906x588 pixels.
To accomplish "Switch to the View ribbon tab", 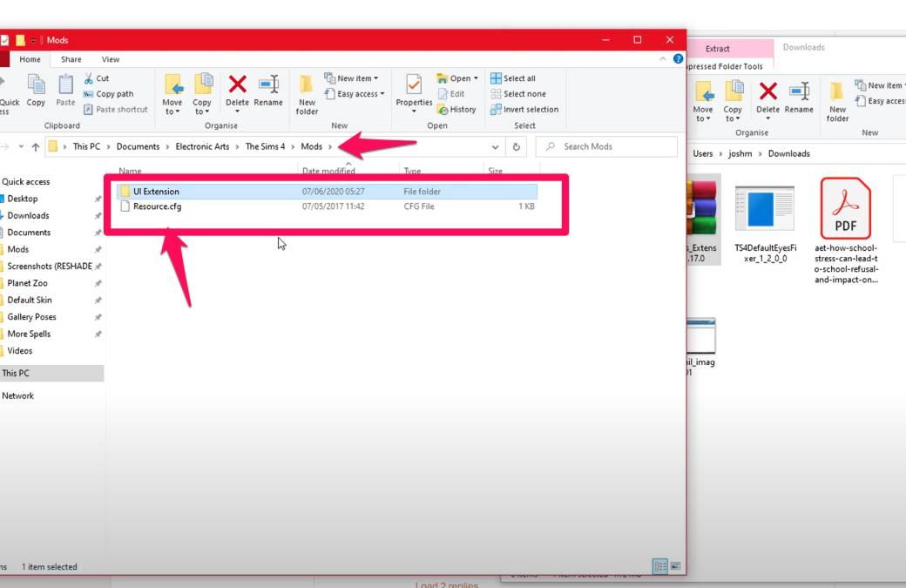I will point(109,58).
